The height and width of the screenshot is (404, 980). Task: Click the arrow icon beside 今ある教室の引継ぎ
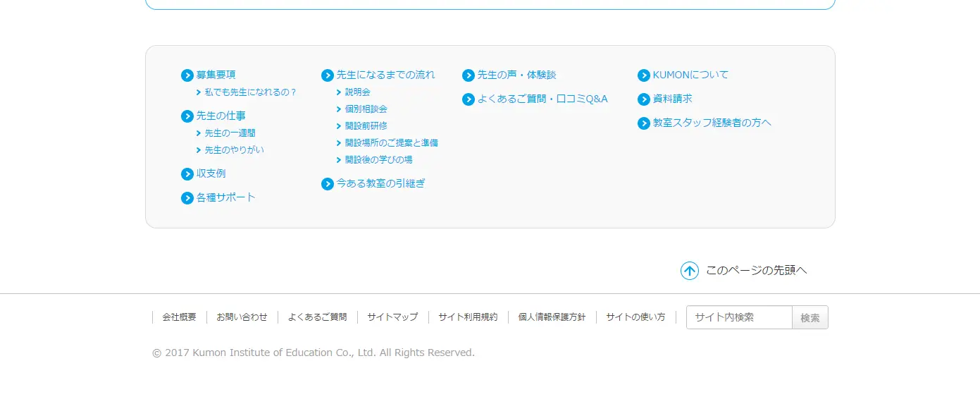pyautogui.click(x=328, y=184)
